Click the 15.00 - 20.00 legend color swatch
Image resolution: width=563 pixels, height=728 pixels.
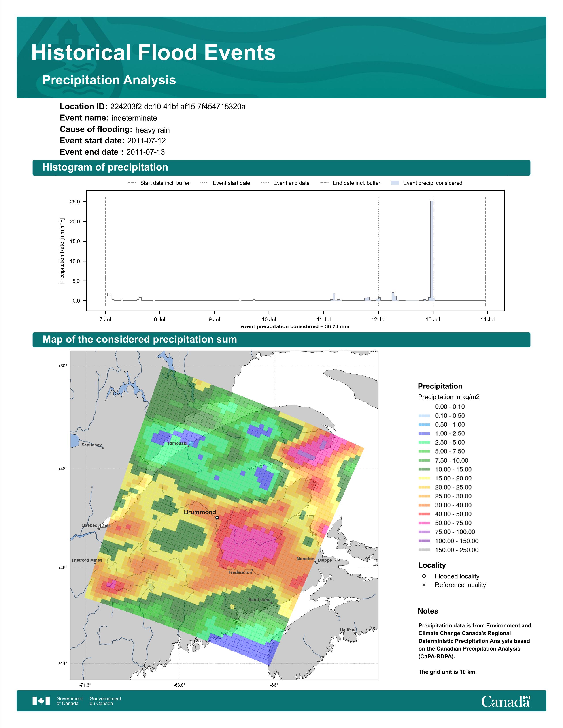point(424,478)
